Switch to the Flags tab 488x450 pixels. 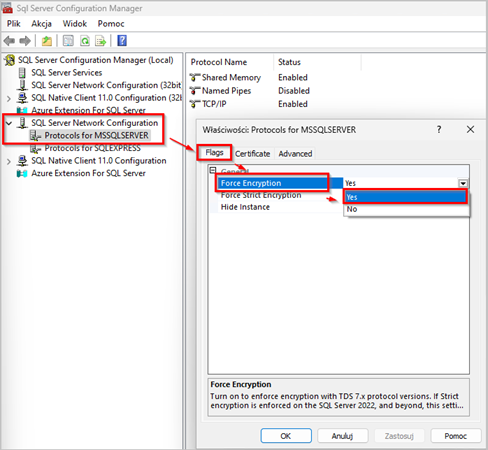tap(214, 153)
